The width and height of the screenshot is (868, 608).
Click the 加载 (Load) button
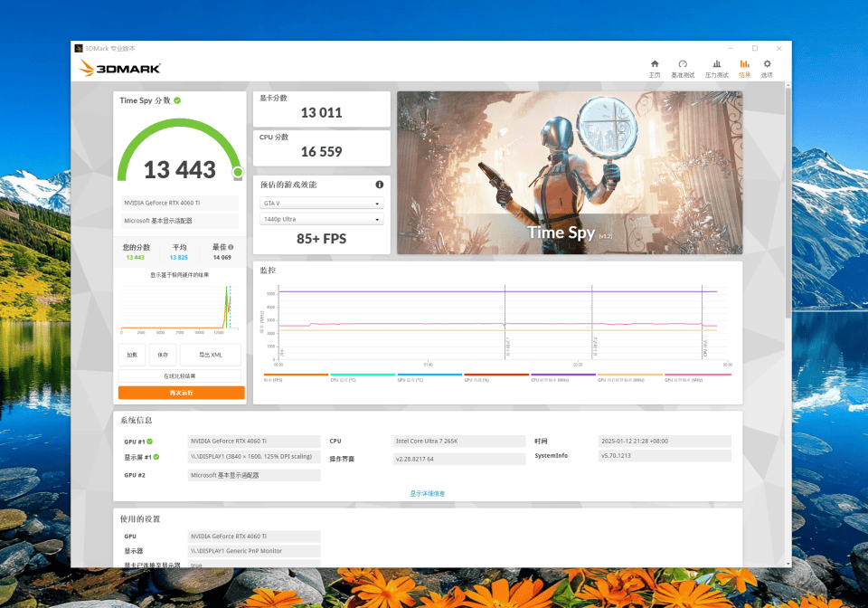(x=132, y=355)
